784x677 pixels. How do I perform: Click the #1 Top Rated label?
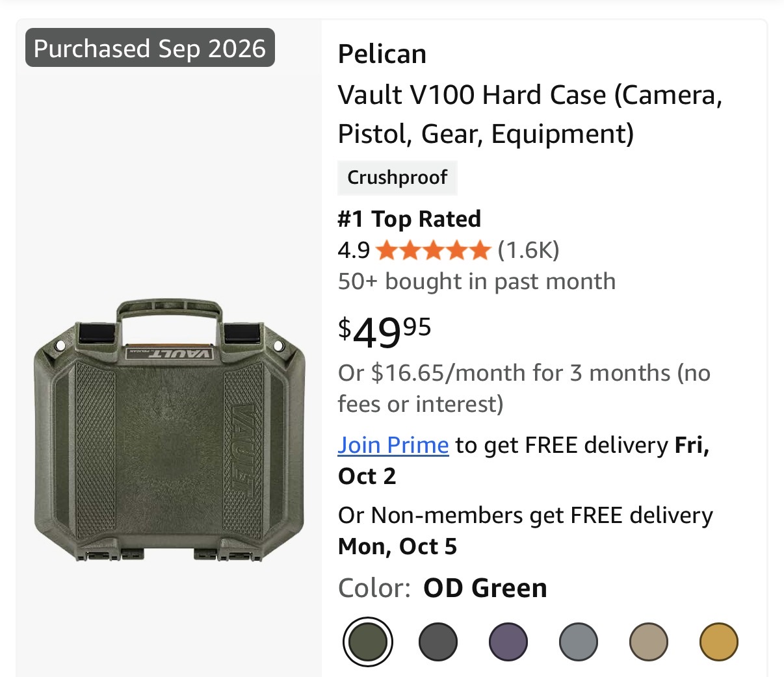(410, 219)
